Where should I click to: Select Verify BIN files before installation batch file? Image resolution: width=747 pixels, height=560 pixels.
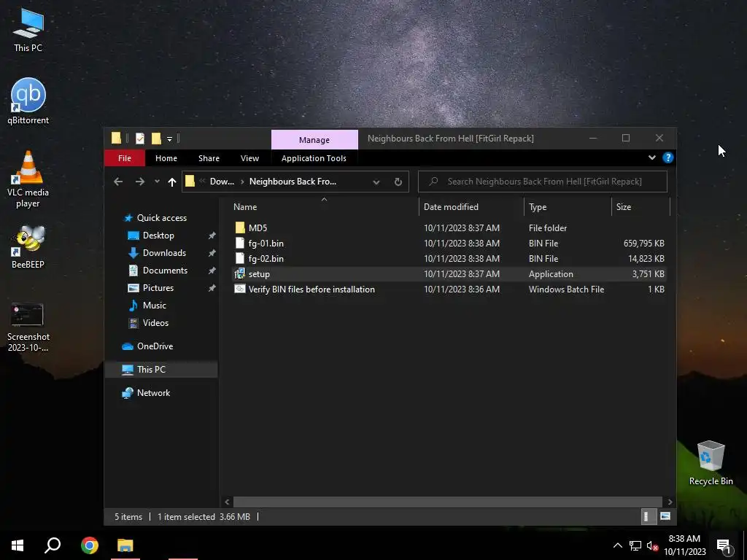pos(448,289)
